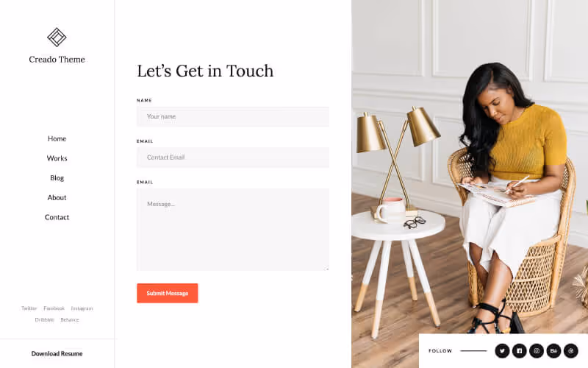Image resolution: width=588 pixels, height=368 pixels.
Task: Submit the message with the orange button
Action: [x=168, y=293]
